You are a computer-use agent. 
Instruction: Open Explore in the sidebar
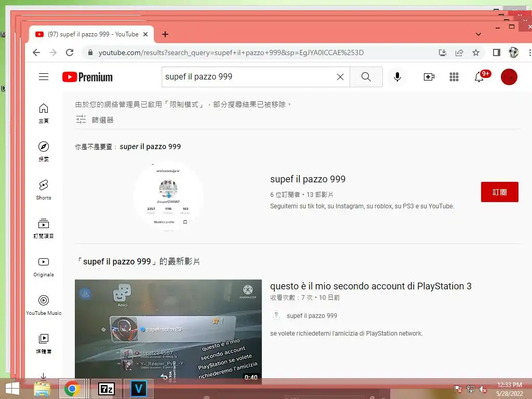44,152
